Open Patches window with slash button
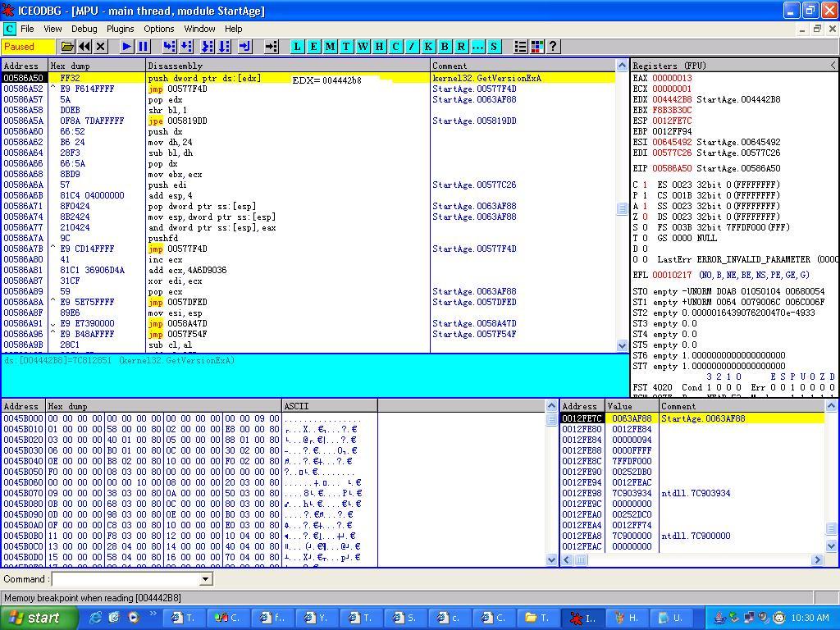 pos(412,47)
